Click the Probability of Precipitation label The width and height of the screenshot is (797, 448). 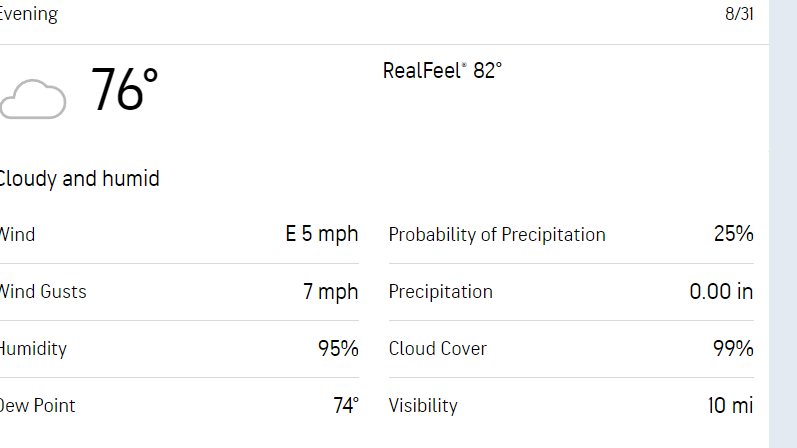point(497,235)
